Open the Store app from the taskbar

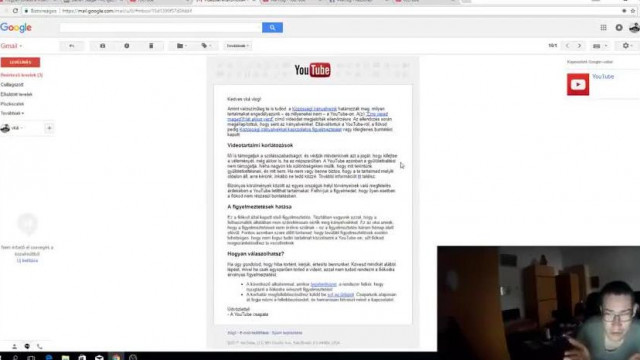pos(82,357)
